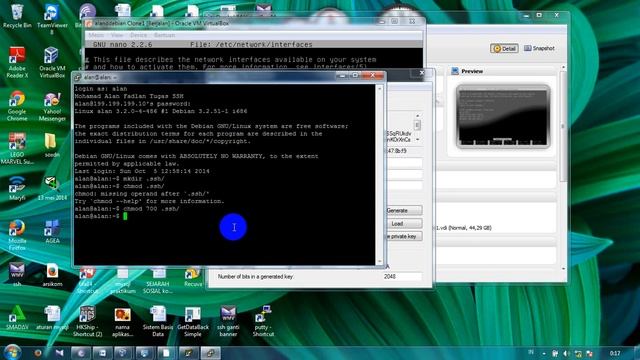The height and width of the screenshot is (360, 640).
Task: Open the Bantuan menu in VirtualBox VM window
Action: (164, 36)
